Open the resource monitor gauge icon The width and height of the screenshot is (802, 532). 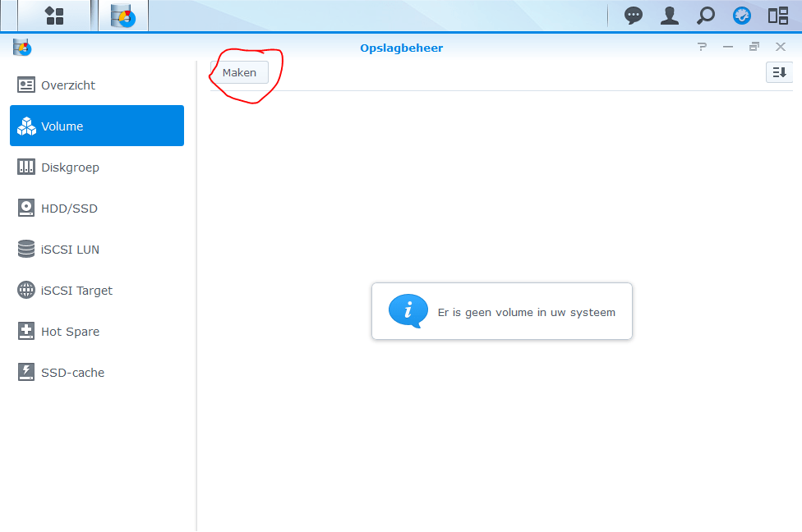click(x=742, y=15)
